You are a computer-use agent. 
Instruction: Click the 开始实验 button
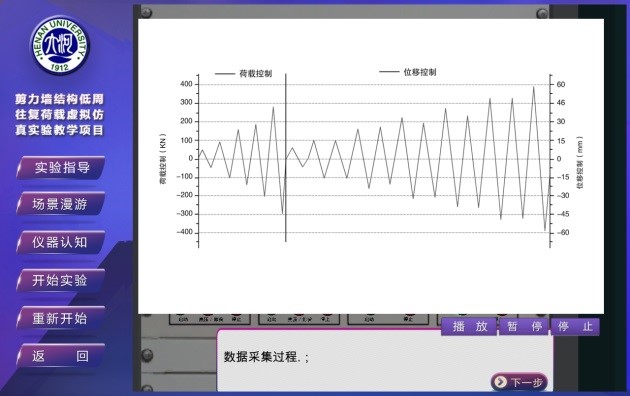[x=61, y=280]
